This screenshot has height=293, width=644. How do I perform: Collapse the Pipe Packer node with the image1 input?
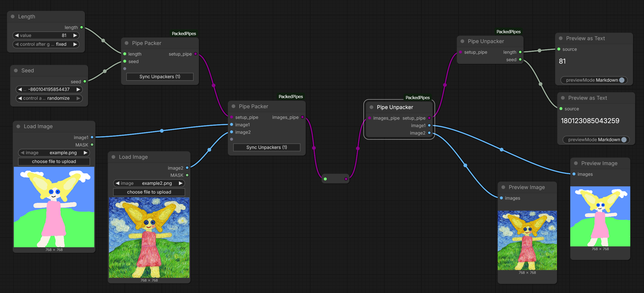(x=233, y=106)
